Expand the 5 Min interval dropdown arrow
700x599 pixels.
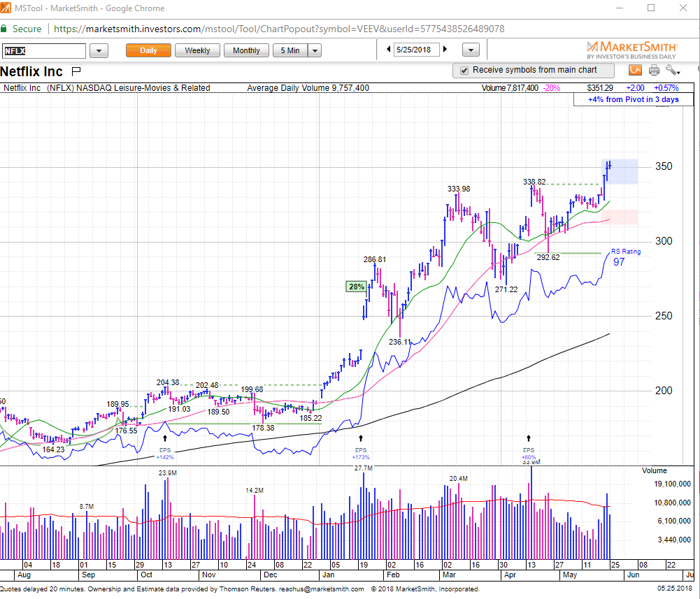(x=315, y=50)
